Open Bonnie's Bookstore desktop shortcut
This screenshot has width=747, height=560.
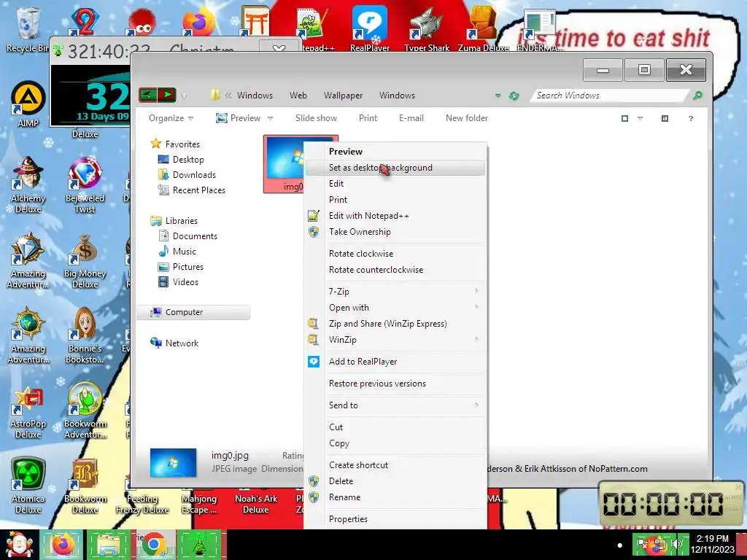(x=85, y=335)
